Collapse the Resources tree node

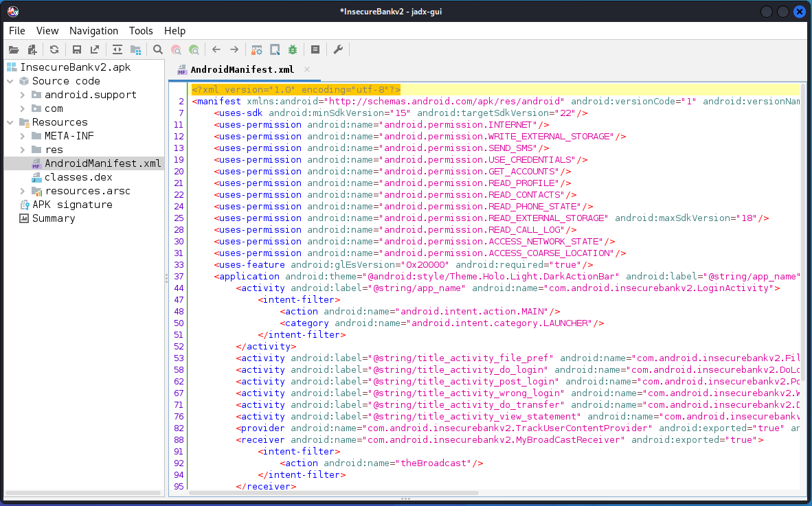coord(10,123)
